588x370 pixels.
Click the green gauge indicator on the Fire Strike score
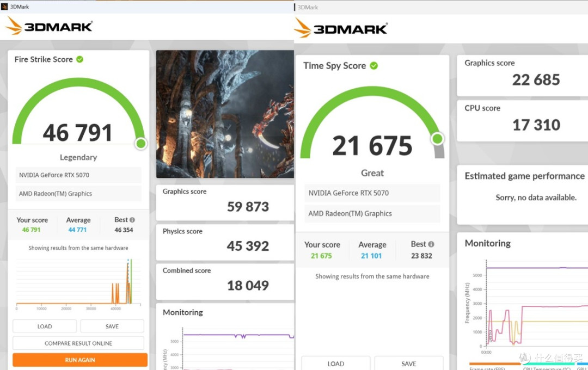[x=141, y=143]
